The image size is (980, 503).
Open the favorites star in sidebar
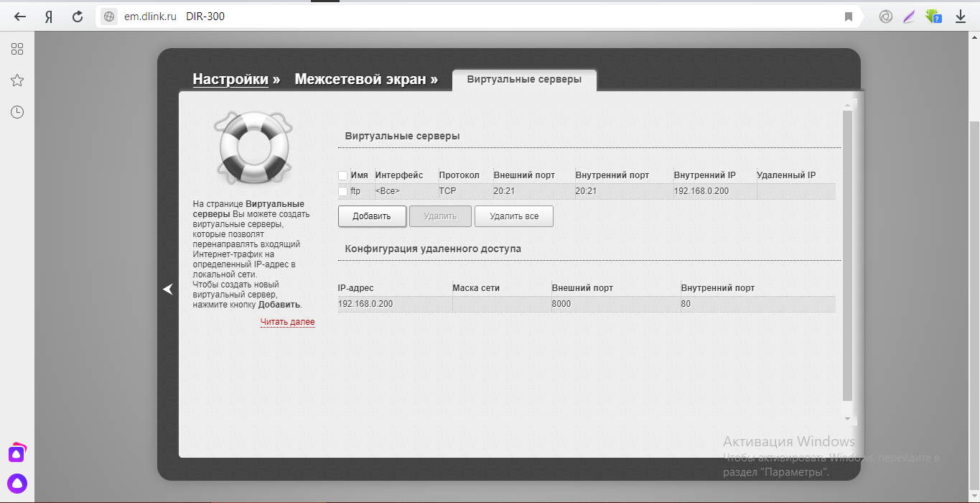(17, 80)
